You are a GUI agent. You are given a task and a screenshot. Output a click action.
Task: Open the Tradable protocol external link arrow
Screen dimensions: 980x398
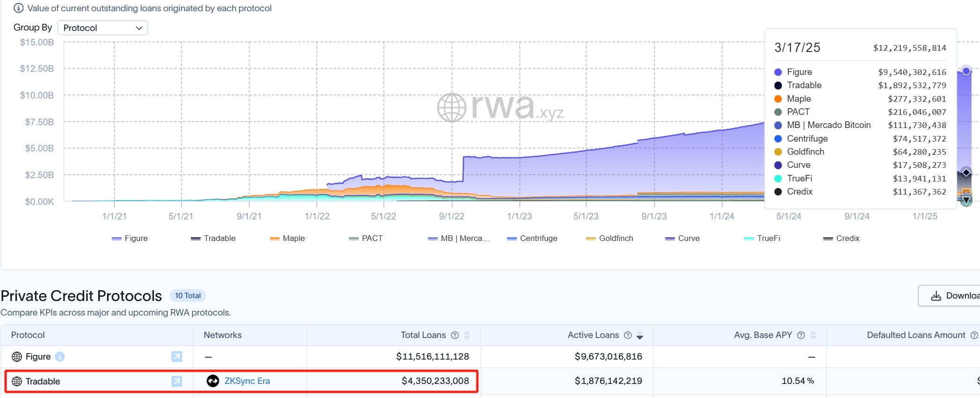tap(177, 381)
